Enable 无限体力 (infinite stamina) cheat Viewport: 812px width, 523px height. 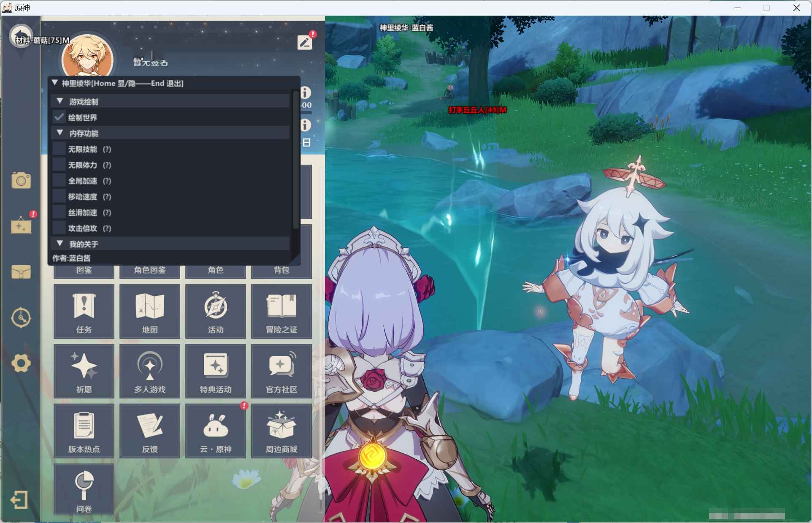[x=58, y=165]
